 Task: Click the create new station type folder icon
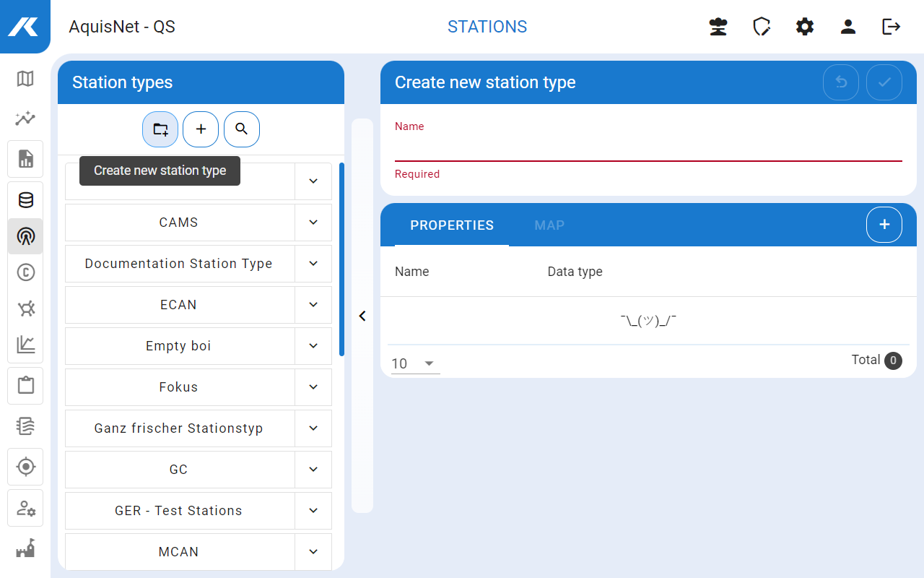[x=160, y=129]
